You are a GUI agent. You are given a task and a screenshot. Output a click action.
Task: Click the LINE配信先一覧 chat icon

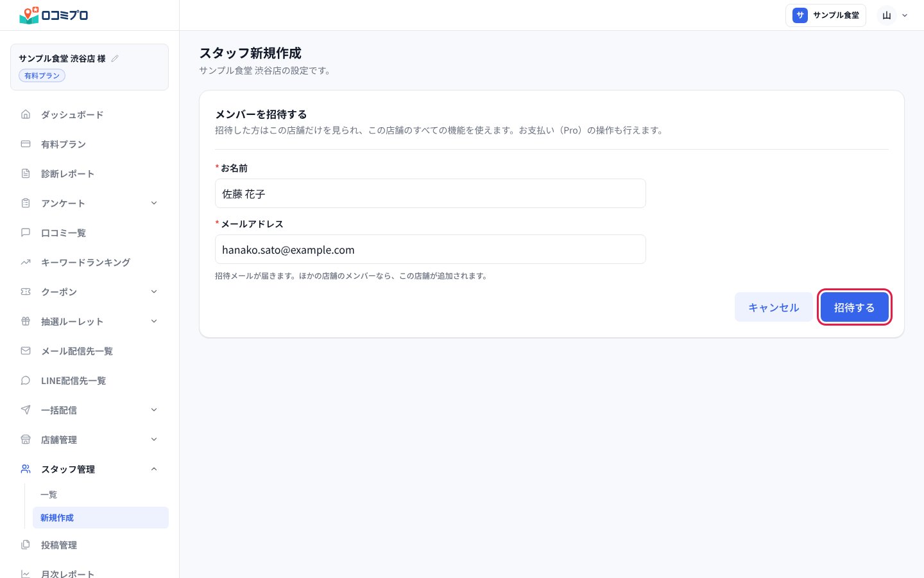point(26,380)
